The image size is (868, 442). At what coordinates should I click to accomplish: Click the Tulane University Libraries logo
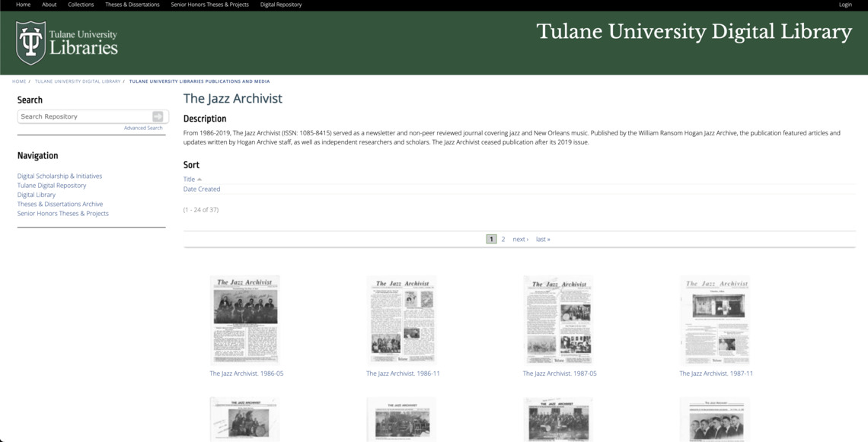67,43
